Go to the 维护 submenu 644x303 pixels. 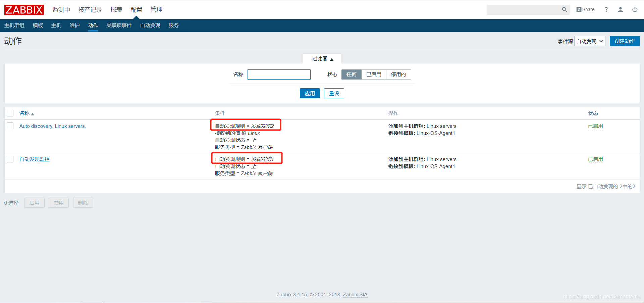74,26
